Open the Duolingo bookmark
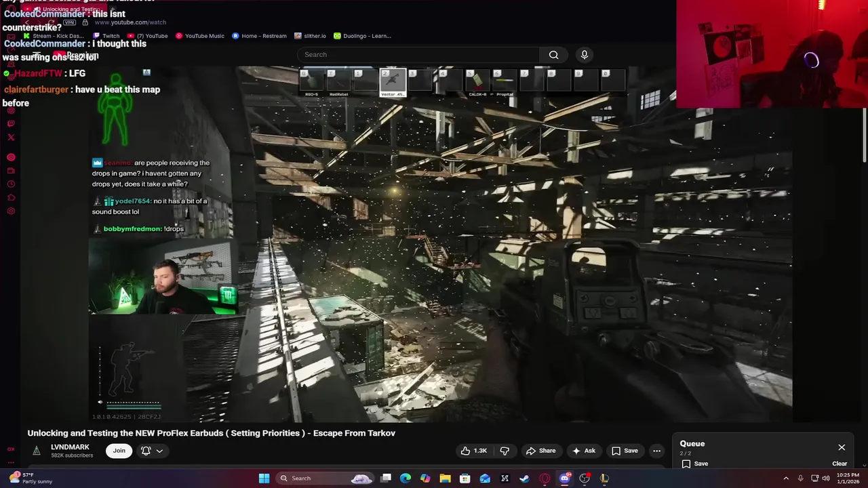This screenshot has height=488, width=868. (362, 36)
